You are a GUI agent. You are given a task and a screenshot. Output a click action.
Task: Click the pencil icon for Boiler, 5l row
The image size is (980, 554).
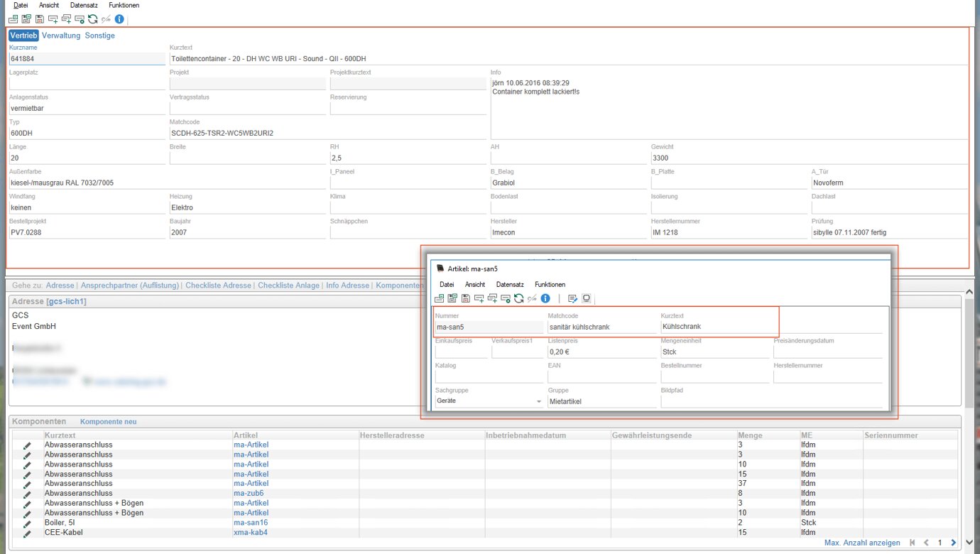tap(27, 523)
